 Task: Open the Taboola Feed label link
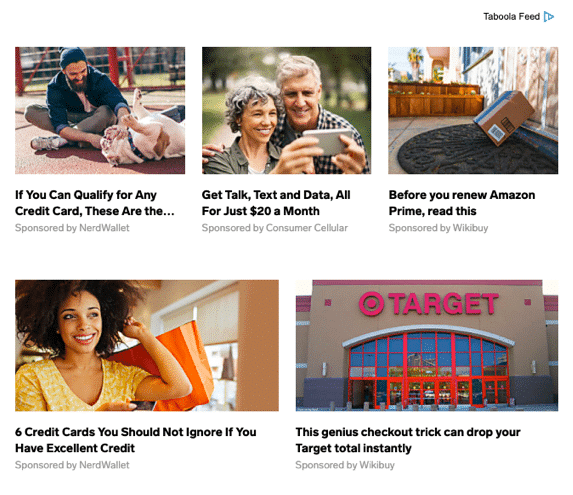(x=511, y=16)
